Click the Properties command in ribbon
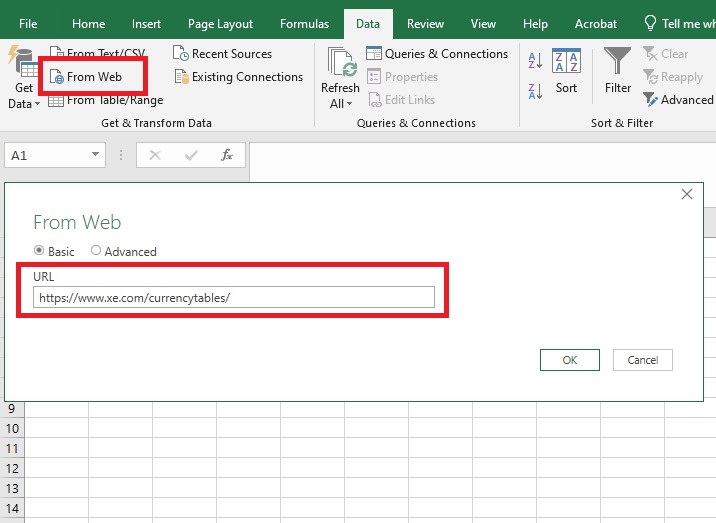The image size is (716, 523). point(402,77)
